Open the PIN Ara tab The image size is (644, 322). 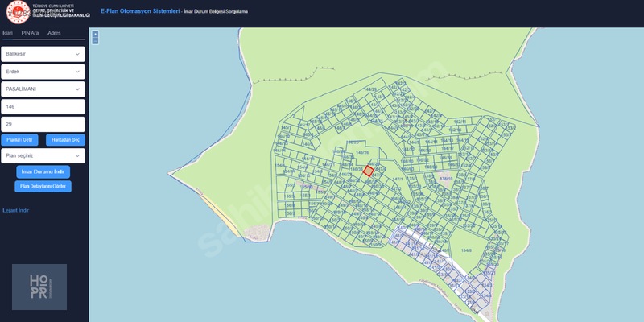(x=30, y=33)
